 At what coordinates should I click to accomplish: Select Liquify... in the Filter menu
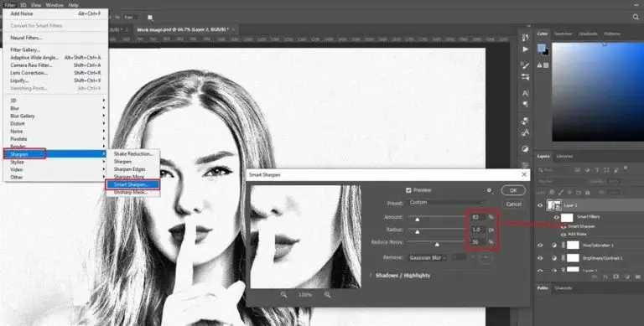[x=55, y=80]
